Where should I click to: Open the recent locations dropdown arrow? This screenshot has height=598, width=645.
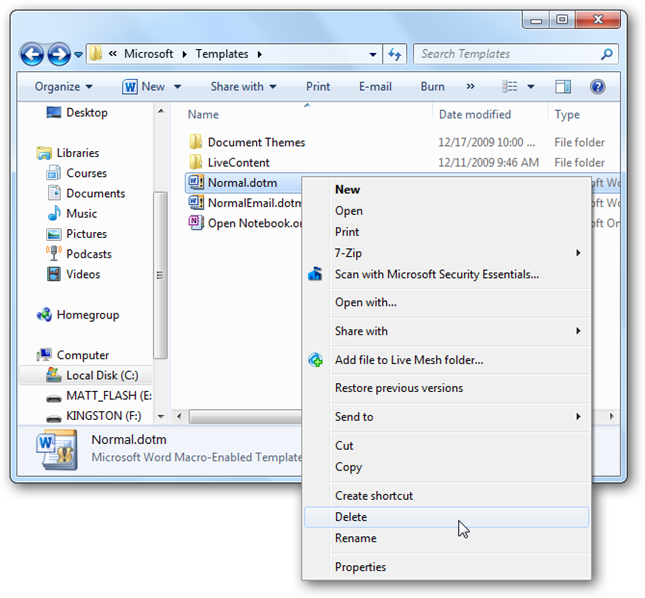79,54
